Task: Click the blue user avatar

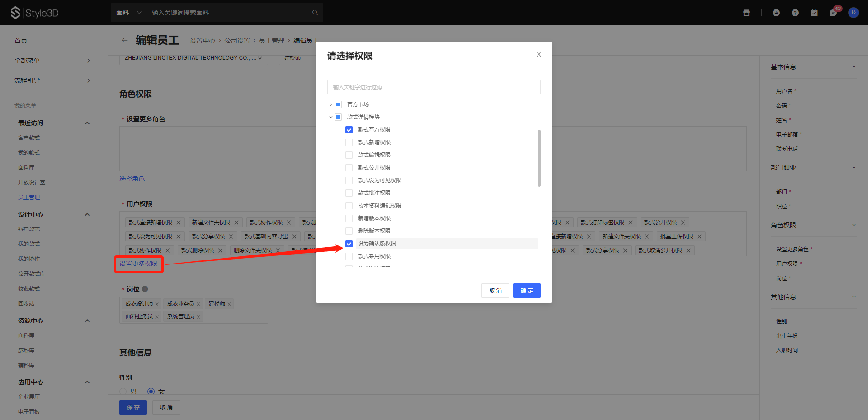Action: click(x=854, y=13)
